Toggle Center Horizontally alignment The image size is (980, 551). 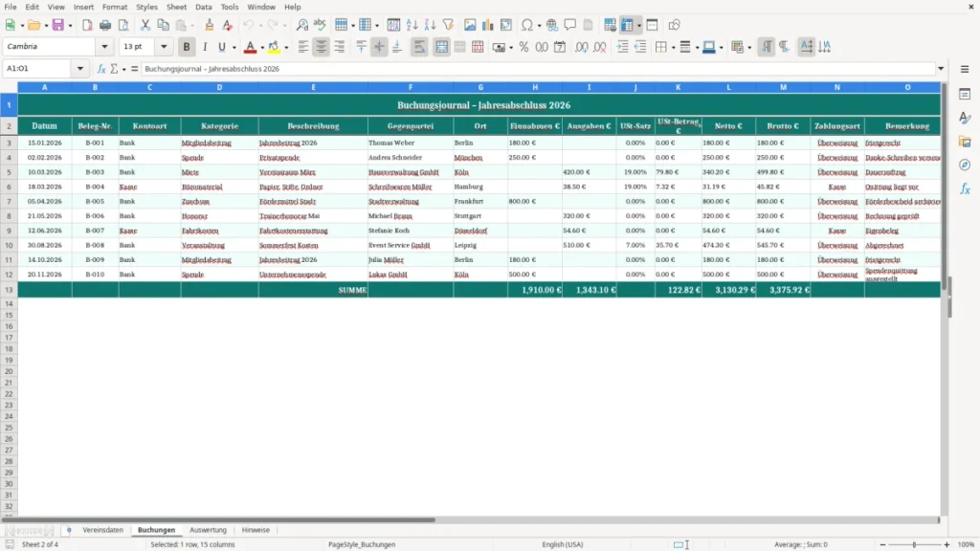pyautogui.click(x=322, y=47)
